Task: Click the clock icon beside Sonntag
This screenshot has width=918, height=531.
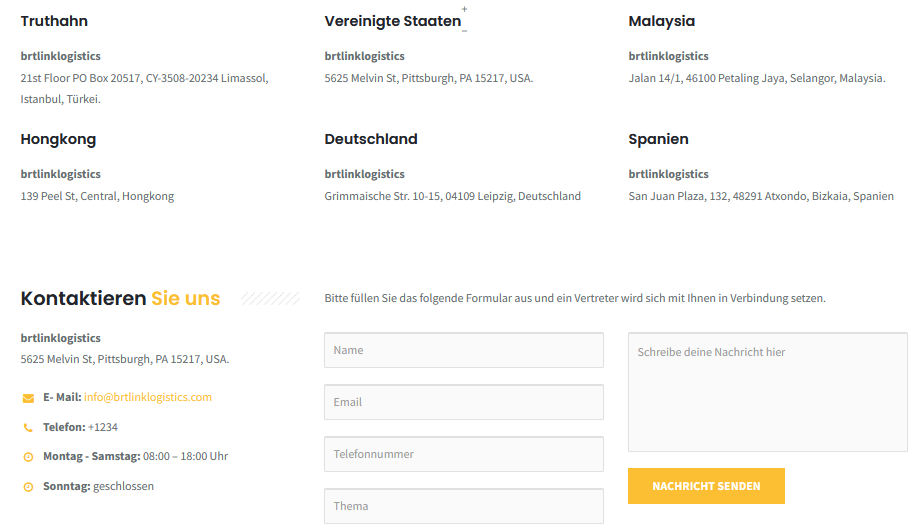Action: click(x=28, y=487)
